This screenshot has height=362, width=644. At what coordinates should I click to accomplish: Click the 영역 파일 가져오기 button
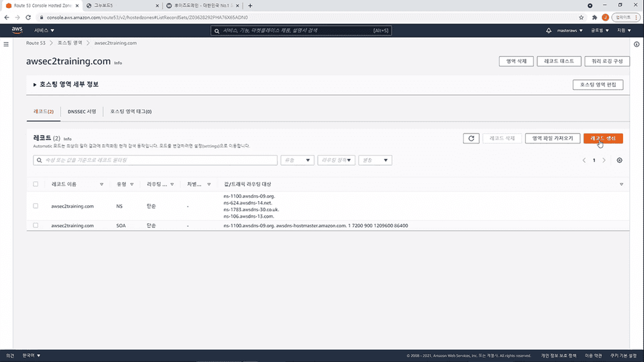click(x=552, y=138)
